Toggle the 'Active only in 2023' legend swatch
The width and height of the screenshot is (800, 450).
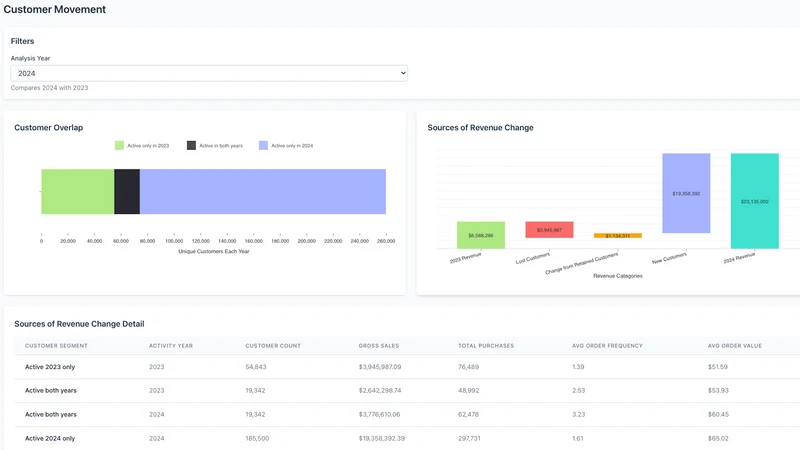(x=119, y=145)
